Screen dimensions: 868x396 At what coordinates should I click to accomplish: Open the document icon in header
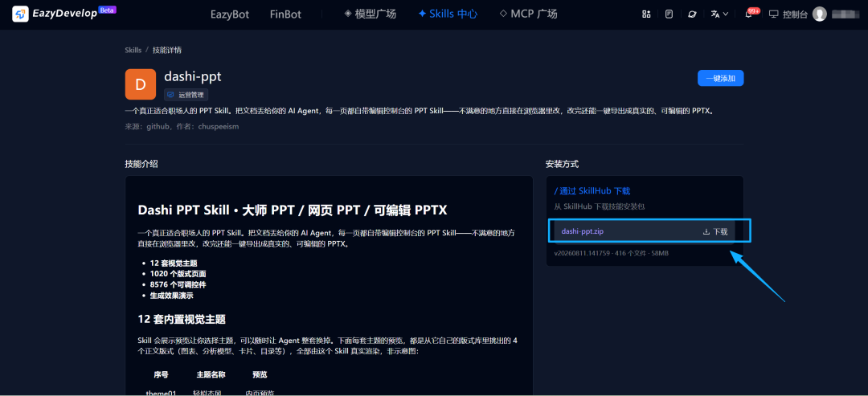pos(669,14)
